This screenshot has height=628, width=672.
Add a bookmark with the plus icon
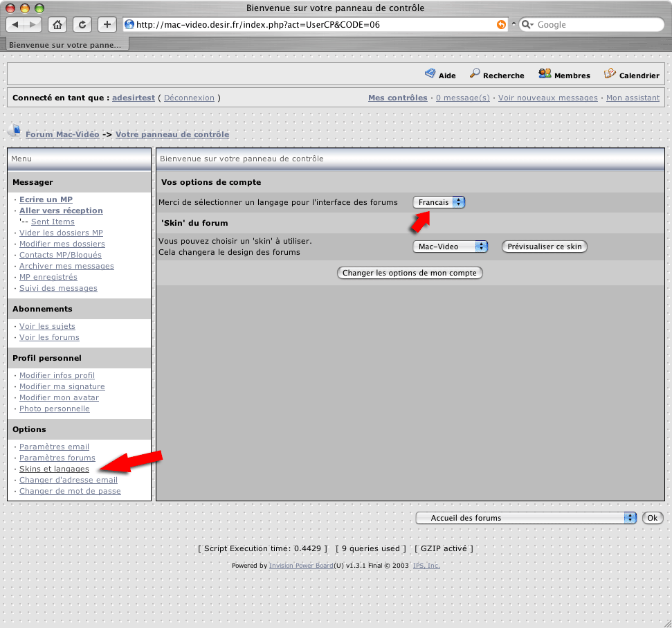click(107, 24)
